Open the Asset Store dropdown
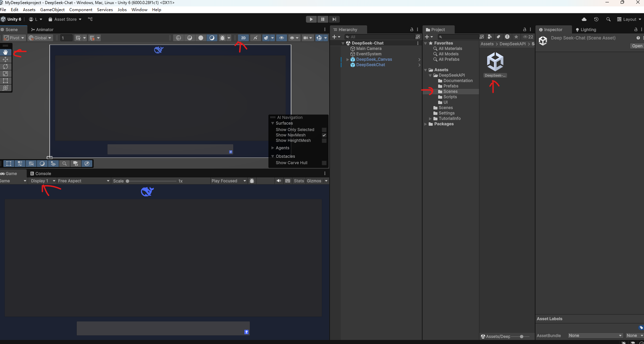This screenshot has width=644, height=344. 65,19
